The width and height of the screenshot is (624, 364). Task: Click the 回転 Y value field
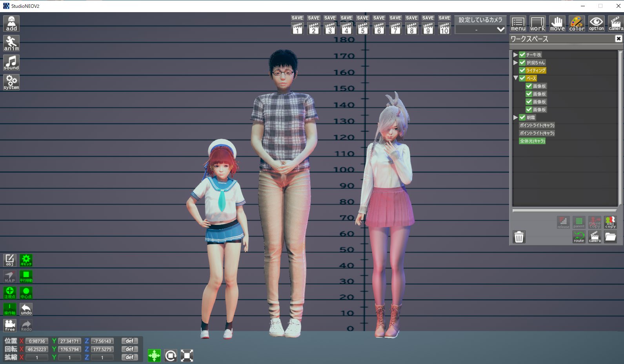[x=69, y=349]
